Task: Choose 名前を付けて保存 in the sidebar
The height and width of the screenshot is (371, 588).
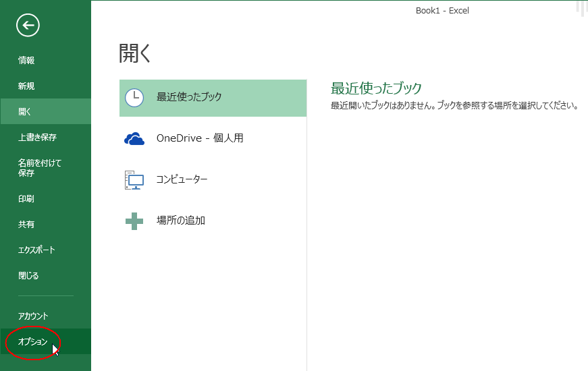Action: point(46,168)
